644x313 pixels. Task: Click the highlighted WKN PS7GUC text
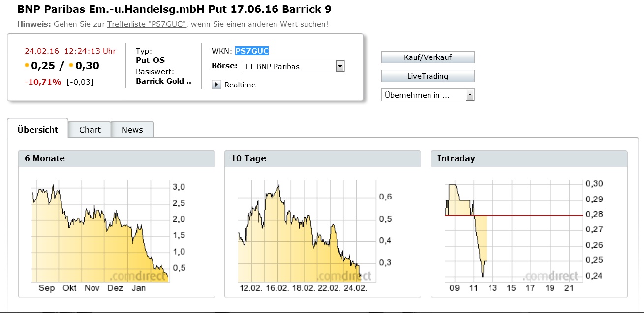(252, 51)
